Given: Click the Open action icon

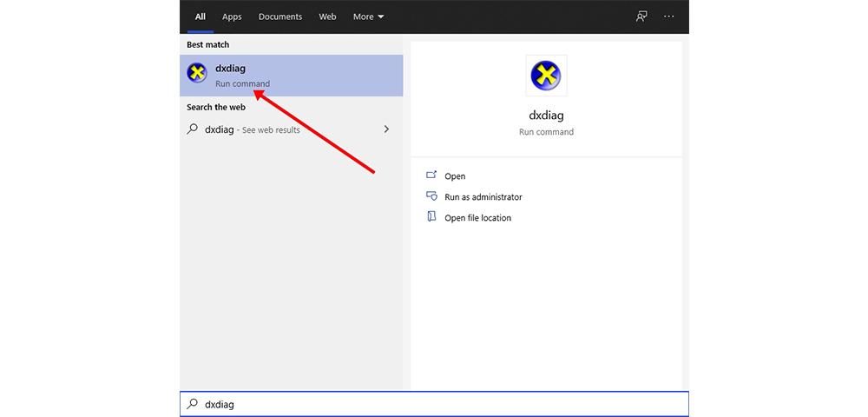Looking at the screenshot, I should [x=431, y=175].
